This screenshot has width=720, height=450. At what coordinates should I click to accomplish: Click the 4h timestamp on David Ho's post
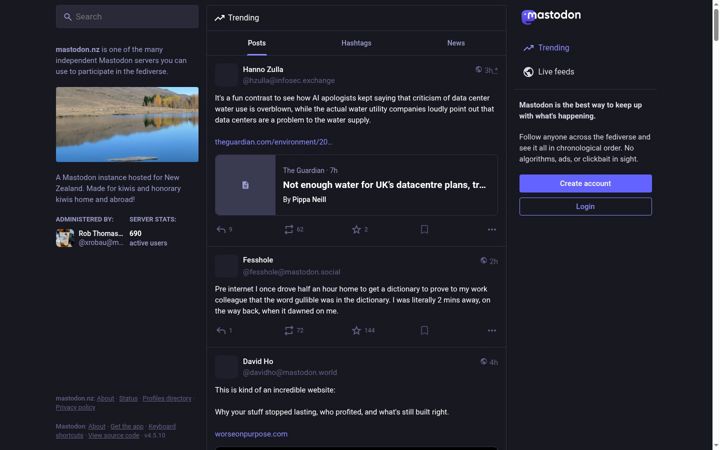[x=494, y=362]
